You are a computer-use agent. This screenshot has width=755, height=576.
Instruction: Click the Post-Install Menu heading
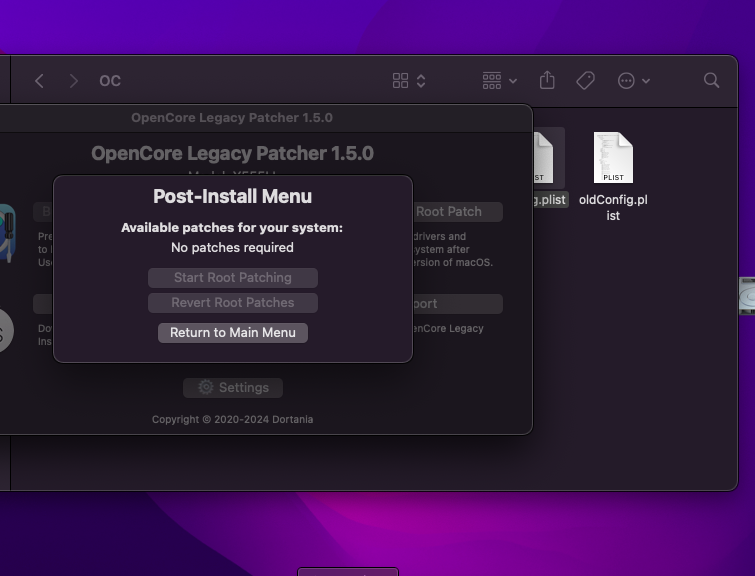pyautogui.click(x=233, y=196)
